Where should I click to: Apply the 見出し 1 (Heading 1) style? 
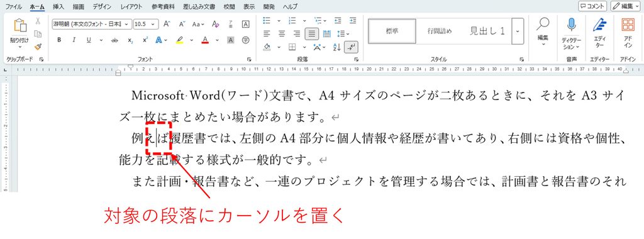click(487, 31)
